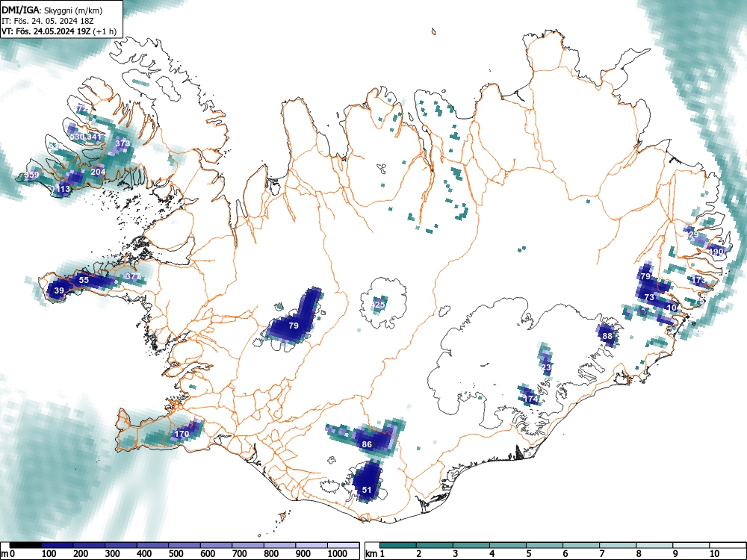Click the visibility value '359' on the western coast

point(31,175)
